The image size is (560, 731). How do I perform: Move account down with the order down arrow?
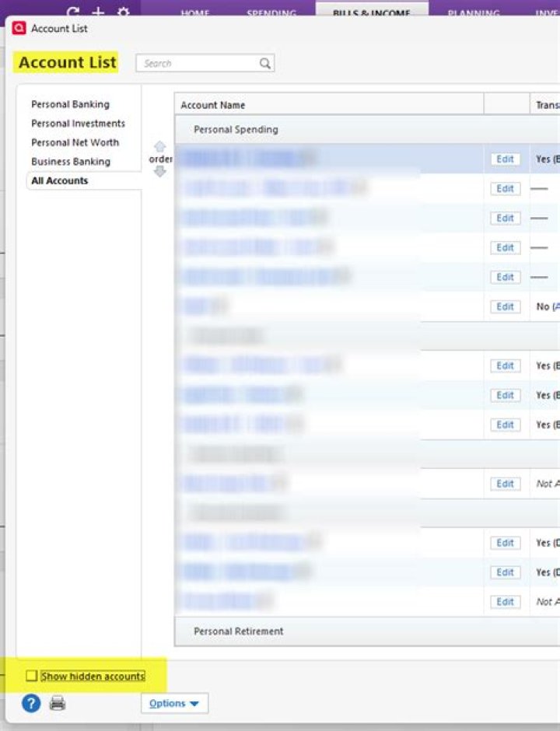click(x=160, y=172)
